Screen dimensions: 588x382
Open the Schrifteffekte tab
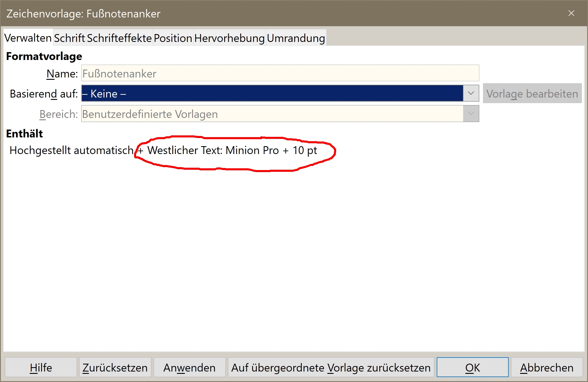119,38
